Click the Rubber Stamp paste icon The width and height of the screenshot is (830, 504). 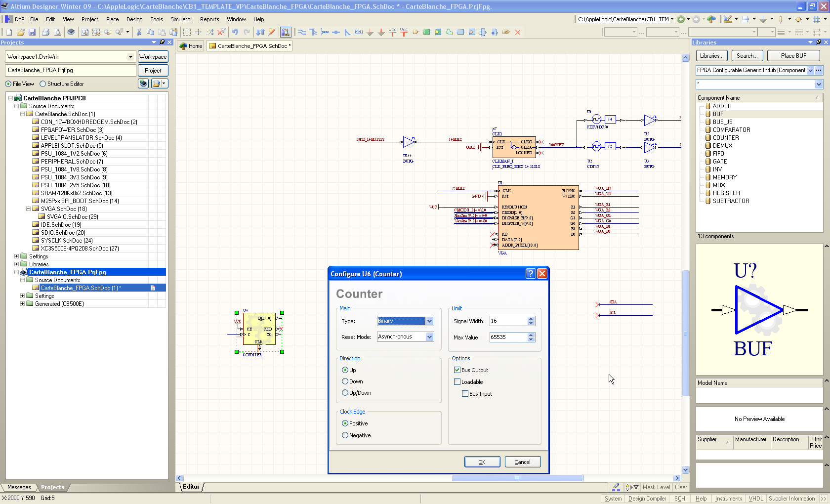pos(173,32)
